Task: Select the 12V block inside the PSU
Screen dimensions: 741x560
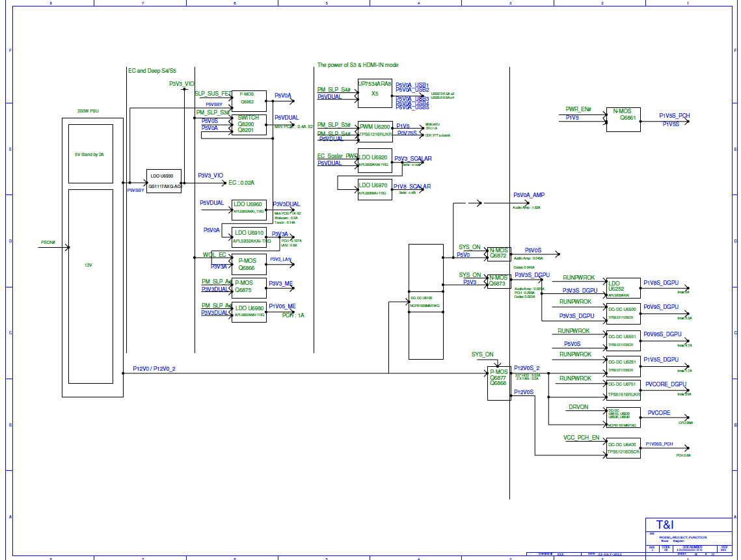Action: click(90, 286)
